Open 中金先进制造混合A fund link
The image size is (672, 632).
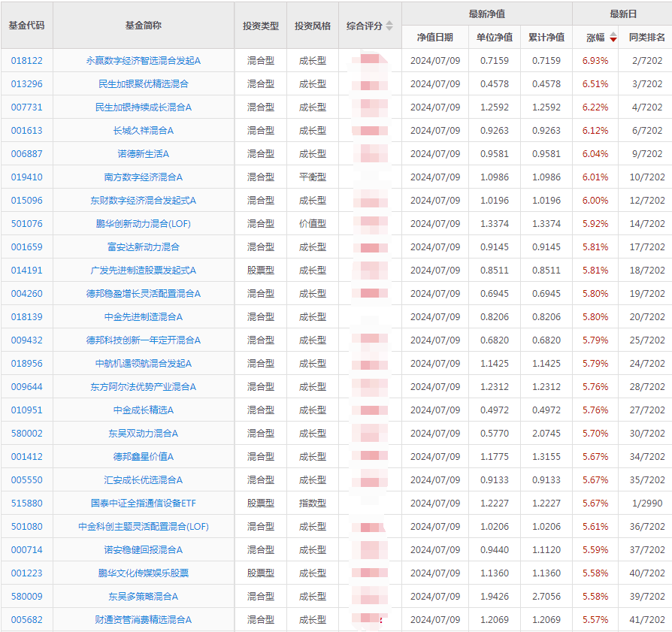pyautogui.click(x=143, y=316)
